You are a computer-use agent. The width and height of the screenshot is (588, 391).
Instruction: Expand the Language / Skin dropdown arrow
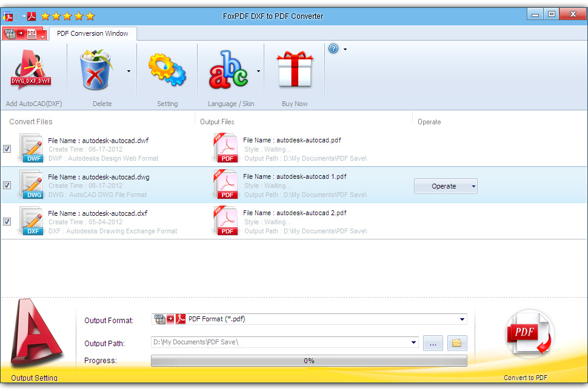click(x=258, y=71)
